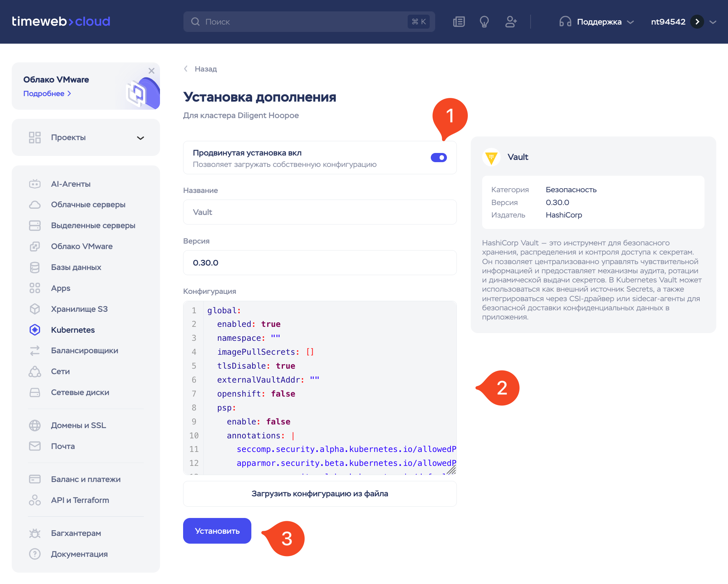Click the Vault logo icon
This screenshot has width=728, height=584.
pos(491,157)
